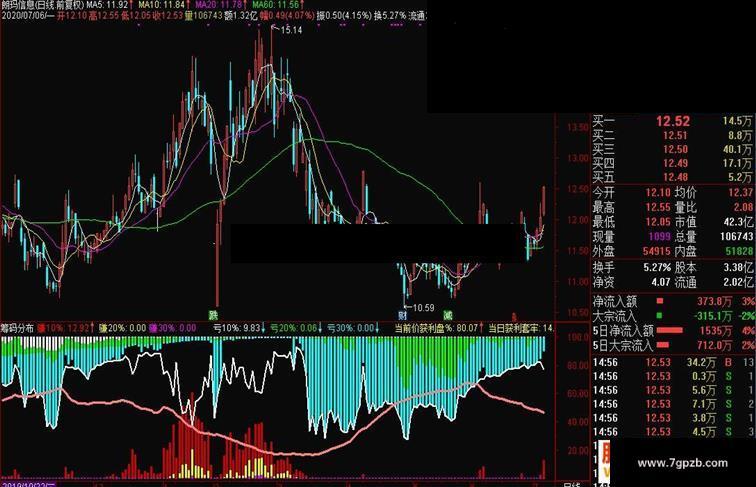This screenshot has width=756, height=487.
Task: Click the stock title 朗玛信息(日线,前复权)
Action: (42, 5)
